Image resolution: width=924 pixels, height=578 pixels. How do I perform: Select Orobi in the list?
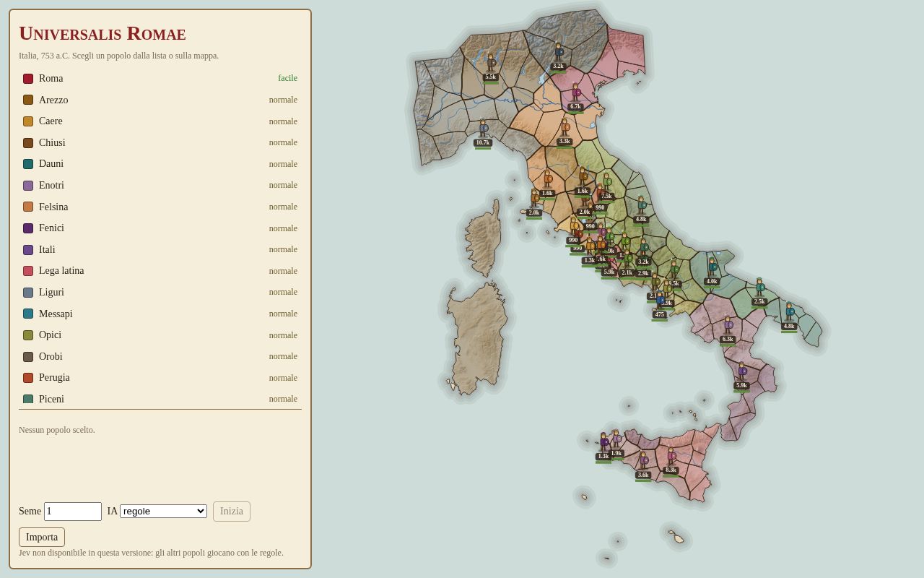160,356
